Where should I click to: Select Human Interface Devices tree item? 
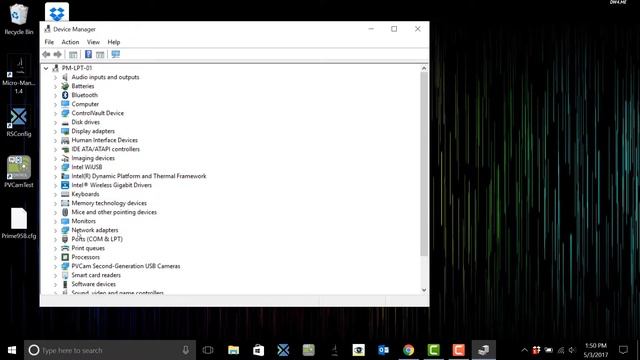(104, 140)
